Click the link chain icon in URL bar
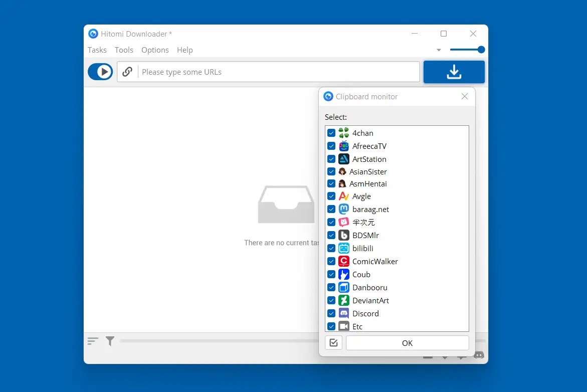This screenshot has width=587, height=392. coord(127,72)
